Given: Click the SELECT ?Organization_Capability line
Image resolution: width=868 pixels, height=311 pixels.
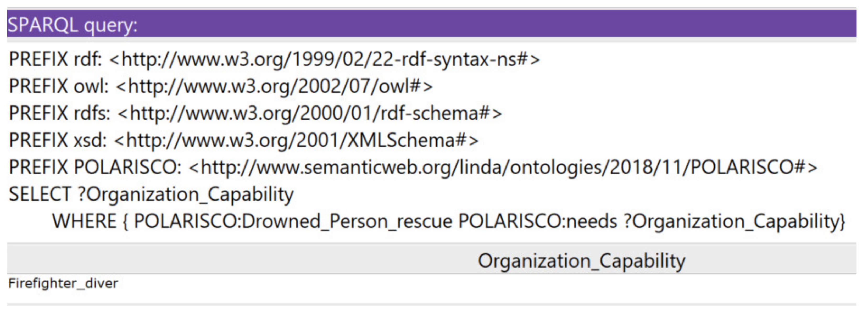Looking at the screenshot, I should click(x=151, y=194).
